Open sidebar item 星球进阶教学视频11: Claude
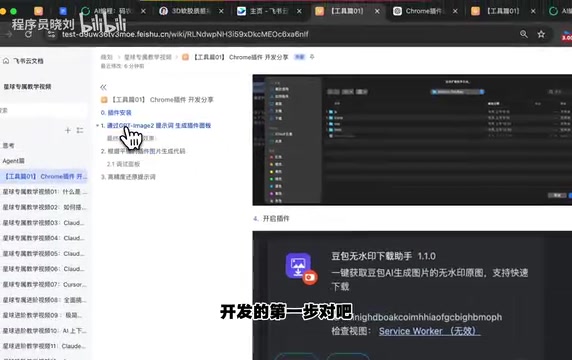Screen dimensions: 572x360 pyautogui.click(x=44, y=346)
